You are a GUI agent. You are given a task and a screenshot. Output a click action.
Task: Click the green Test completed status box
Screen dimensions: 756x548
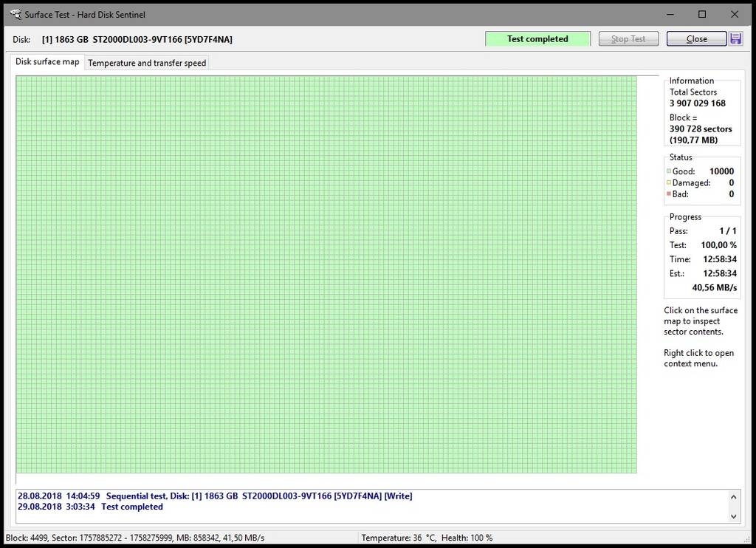(x=537, y=39)
